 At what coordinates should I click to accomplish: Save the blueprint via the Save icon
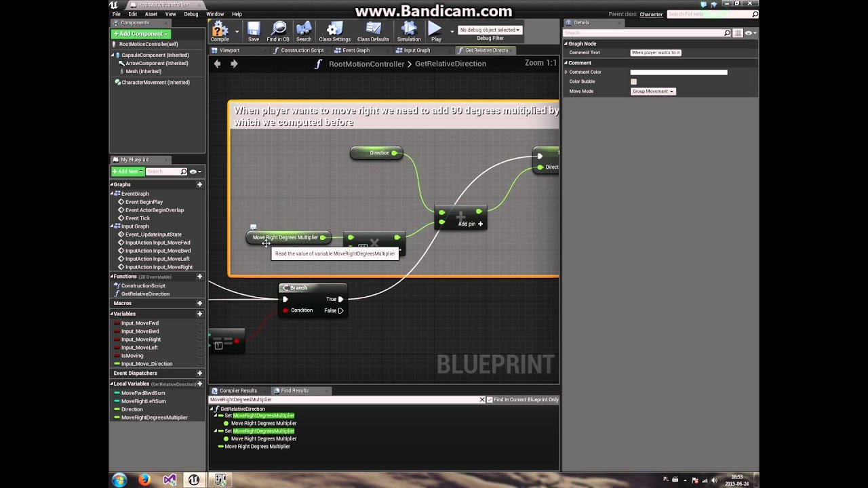(x=253, y=31)
